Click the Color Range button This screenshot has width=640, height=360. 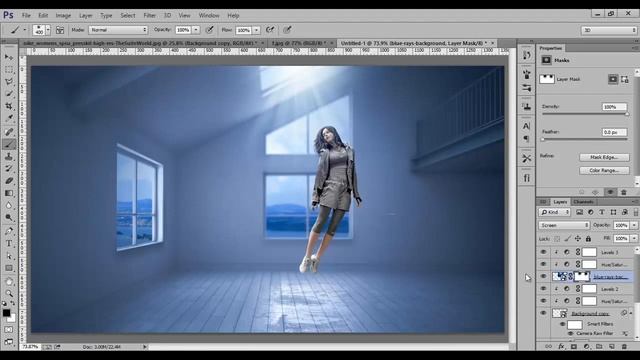pos(604,170)
